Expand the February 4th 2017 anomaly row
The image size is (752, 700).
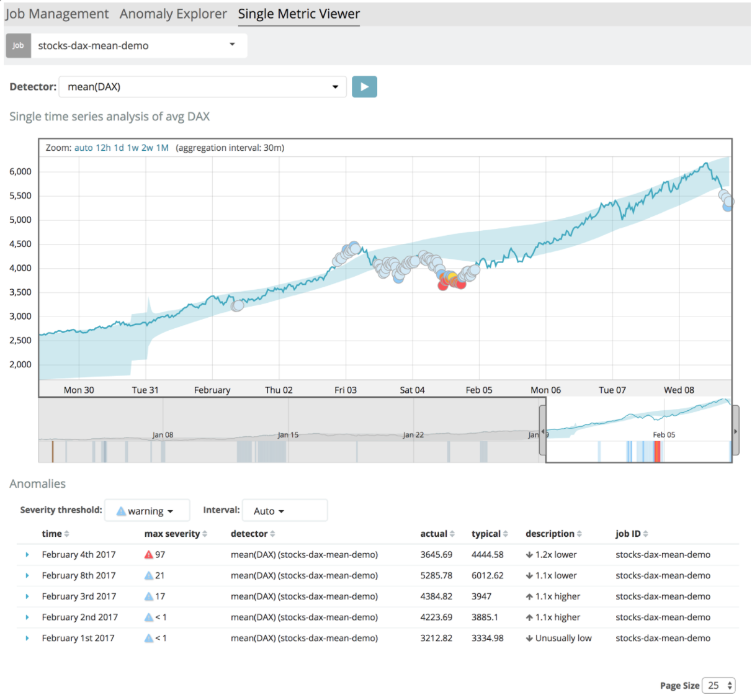pyautogui.click(x=27, y=555)
